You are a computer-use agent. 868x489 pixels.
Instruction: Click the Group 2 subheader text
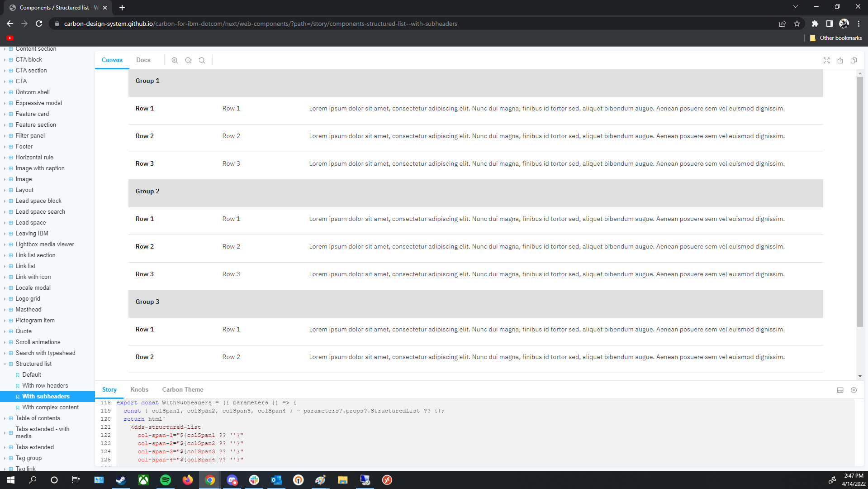point(147,192)
